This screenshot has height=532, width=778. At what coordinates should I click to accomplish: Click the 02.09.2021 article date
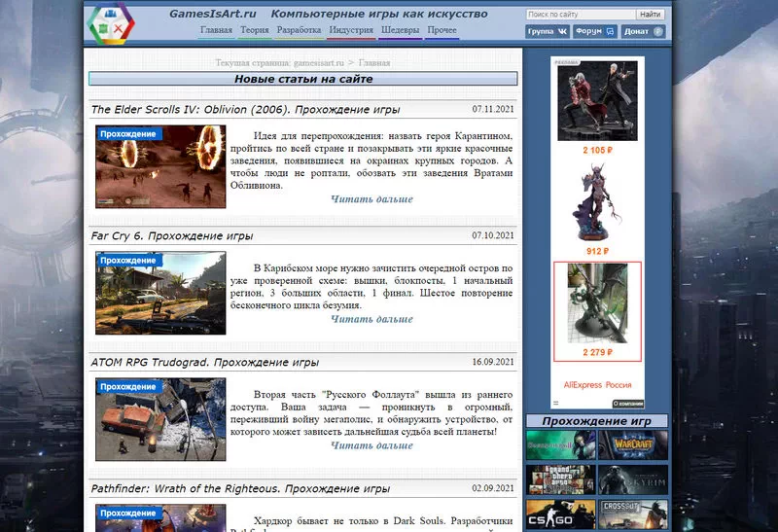click(493, 488)
